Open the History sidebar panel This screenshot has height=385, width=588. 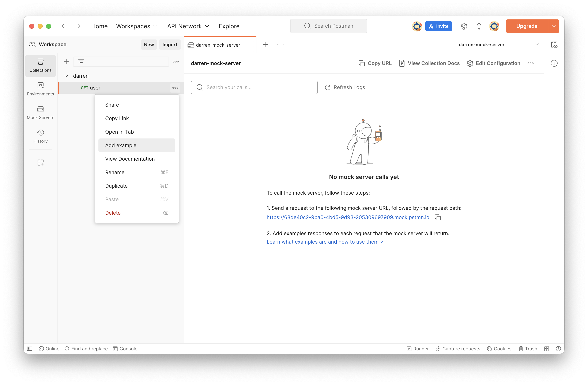pyautogui.click(x=40, y=136)
